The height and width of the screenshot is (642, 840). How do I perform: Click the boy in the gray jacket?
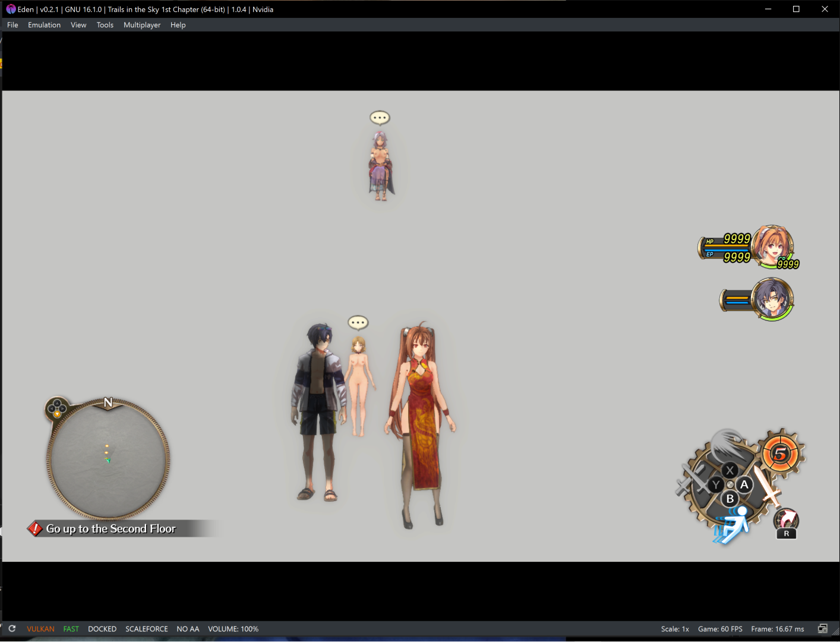pyautogui.click(x=319, y=412)
